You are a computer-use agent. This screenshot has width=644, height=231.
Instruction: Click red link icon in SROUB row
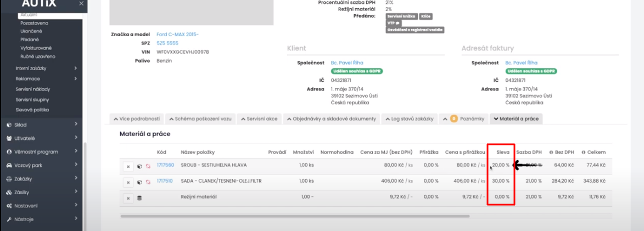148,167
